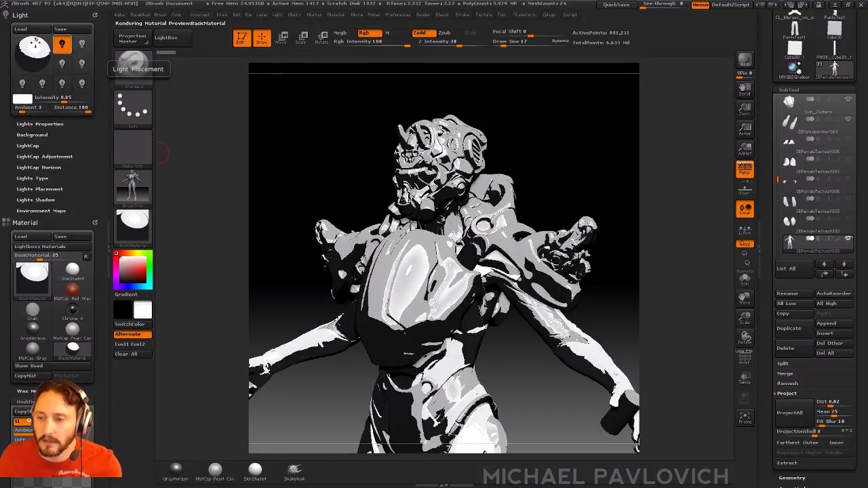Expand Environment Maps section
868x488 pixels.
[41, 211]
